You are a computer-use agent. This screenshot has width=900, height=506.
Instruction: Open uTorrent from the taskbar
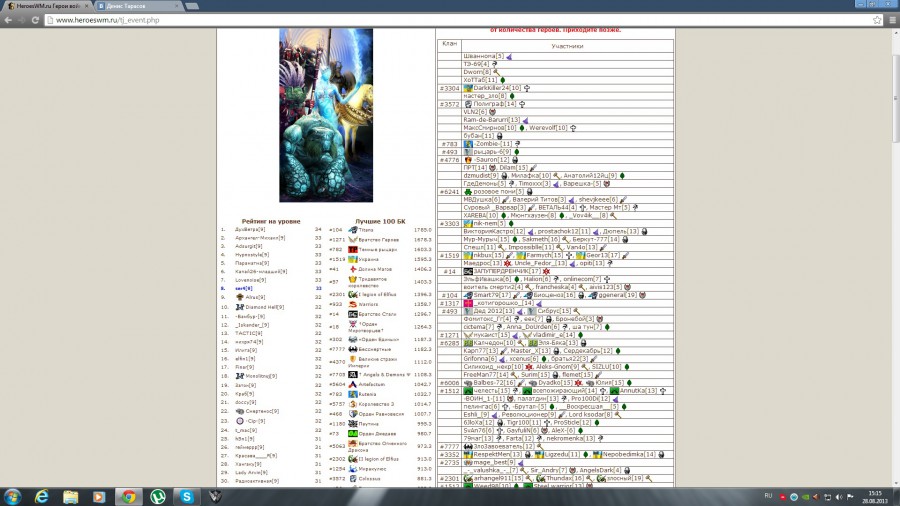(x=158, y=497)
